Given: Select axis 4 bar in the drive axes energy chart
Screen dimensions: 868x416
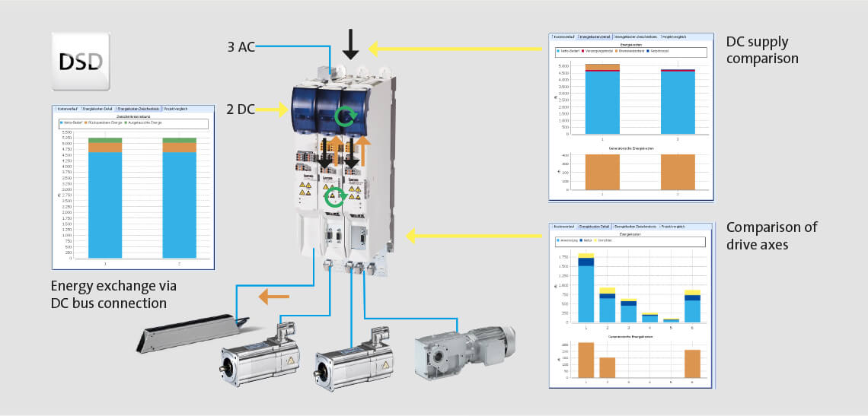Looking at the screenshot, I should 650,318.
